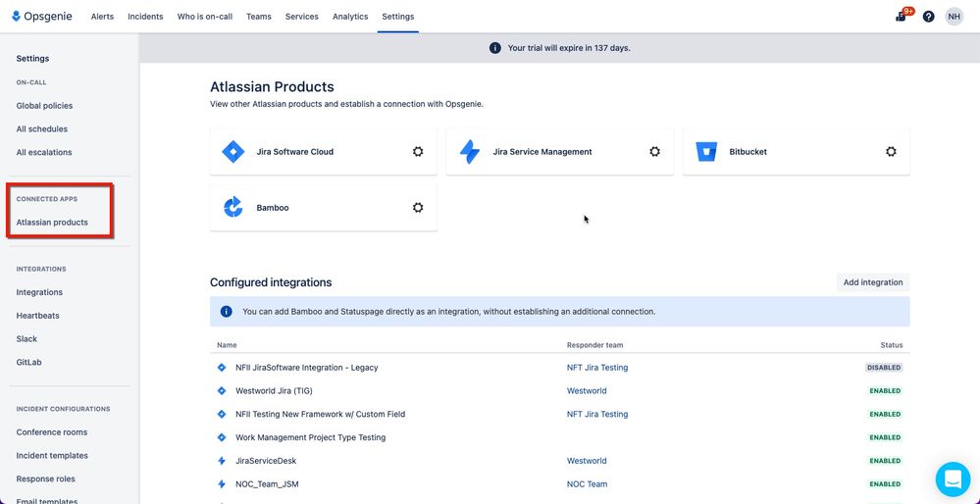Open Westworld Jira (TIG) integration
The image size is (980, 504).
pos(274,391)
